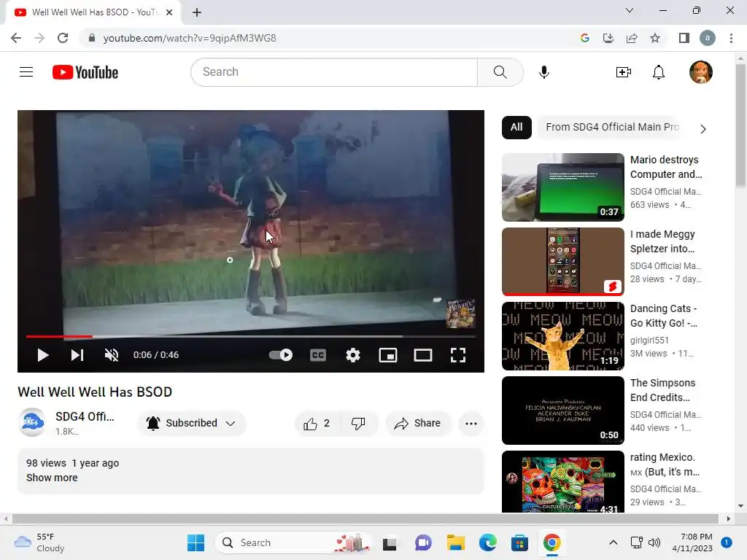Open the Subscribed notification dropdown
The width and height of the screenshot is (747, 560).
click(x=192, y=423)
